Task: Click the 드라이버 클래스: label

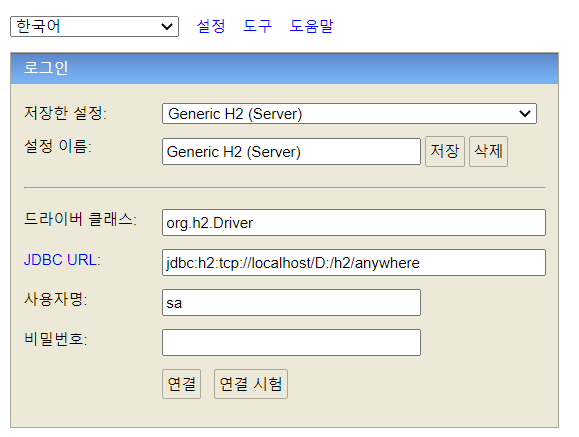Action: (x=80, y=219)
